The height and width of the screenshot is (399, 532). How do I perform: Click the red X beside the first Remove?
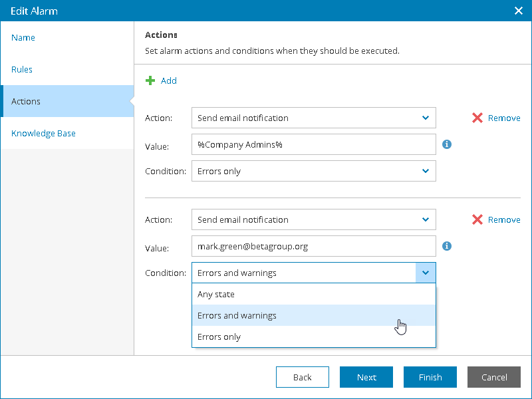click(x=477, y=118)
